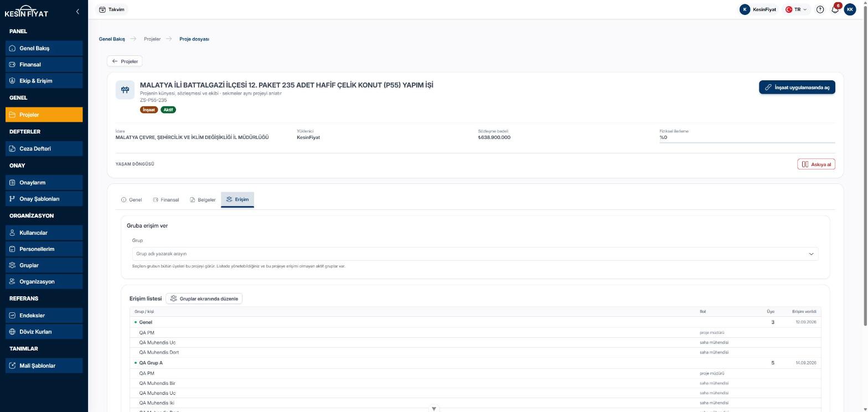Open the Takvim calendar button
868x412 pixels.
tap(112, 9)
